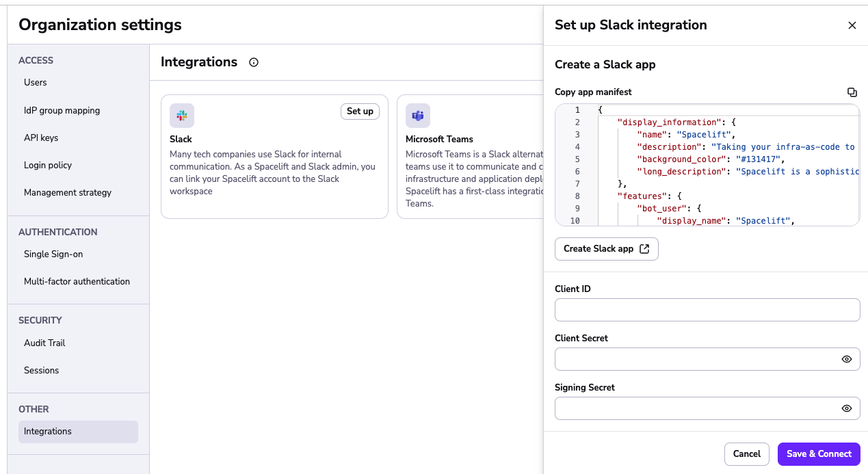The height and width of the screenshot is (474, 868).
Task: Close the Set up Slack integration panel
Action: coord(852,25)
